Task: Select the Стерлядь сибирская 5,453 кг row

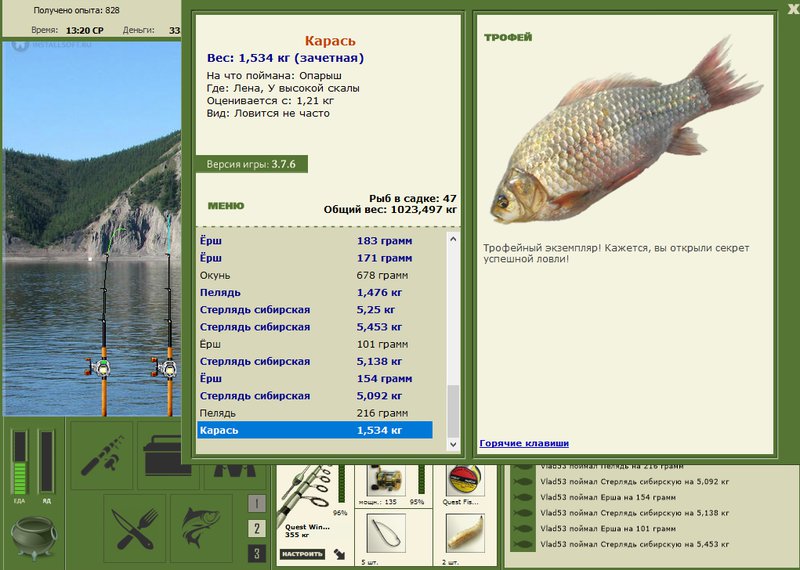Action: point(315,327)
